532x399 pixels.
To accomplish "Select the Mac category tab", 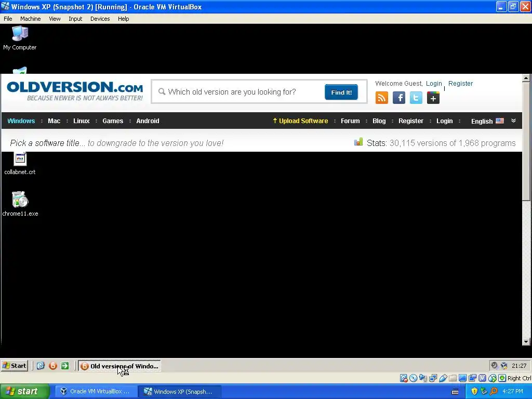I will pyautogui.click(x=54, y=121).
